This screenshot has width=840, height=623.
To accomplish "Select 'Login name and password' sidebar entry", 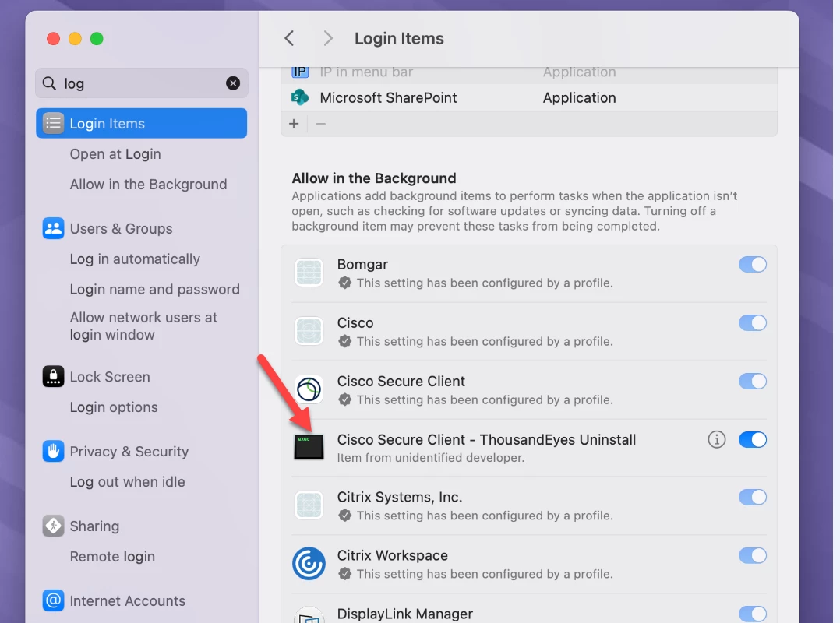I will click(155, 289).
